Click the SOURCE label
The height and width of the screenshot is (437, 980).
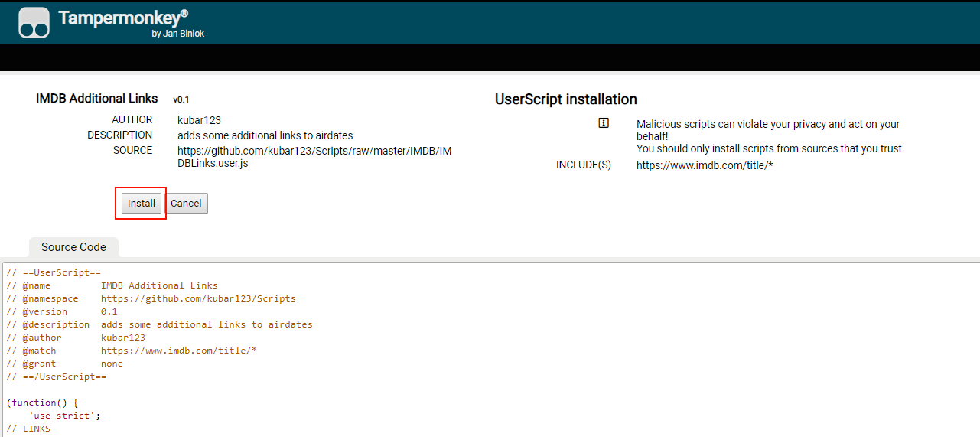(x=133, y=151)
